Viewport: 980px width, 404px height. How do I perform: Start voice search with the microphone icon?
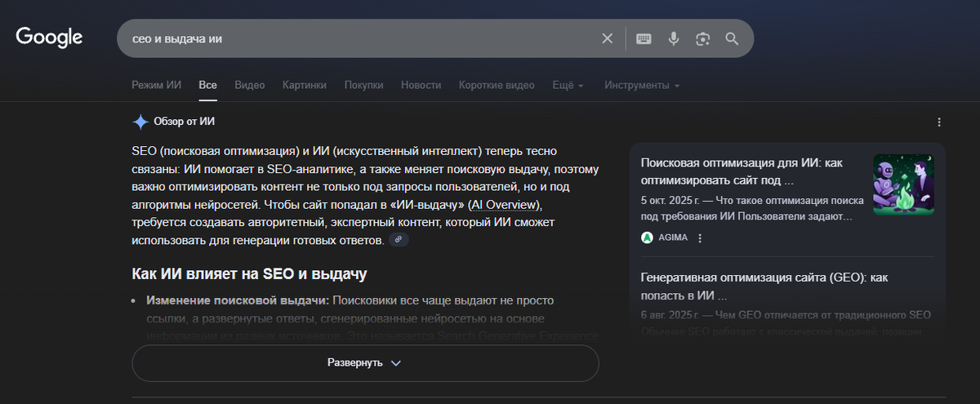[674, 38]
